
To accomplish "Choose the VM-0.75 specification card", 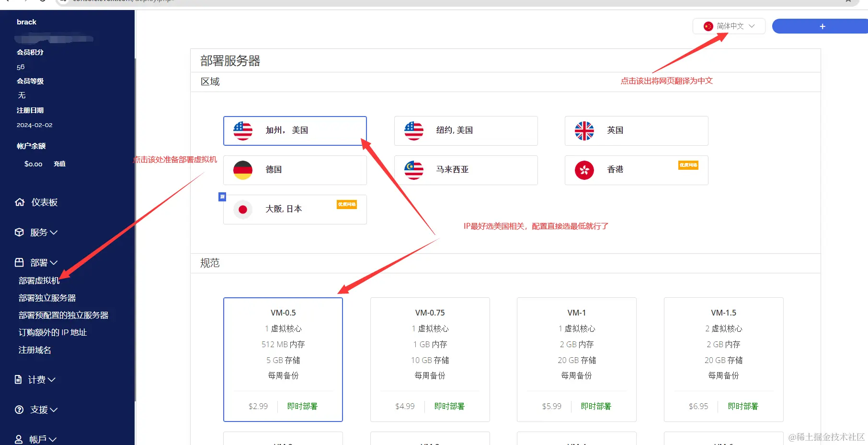I will [430, 360].
